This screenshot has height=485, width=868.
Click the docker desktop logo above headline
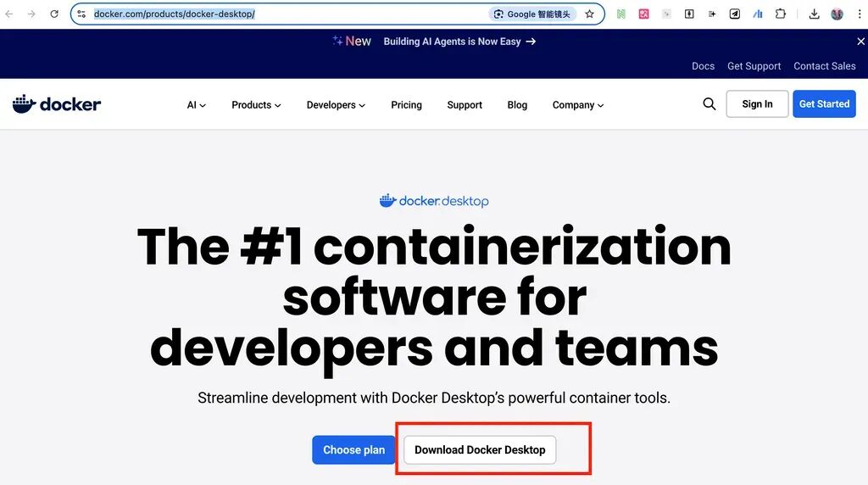[x=434, y=200]
